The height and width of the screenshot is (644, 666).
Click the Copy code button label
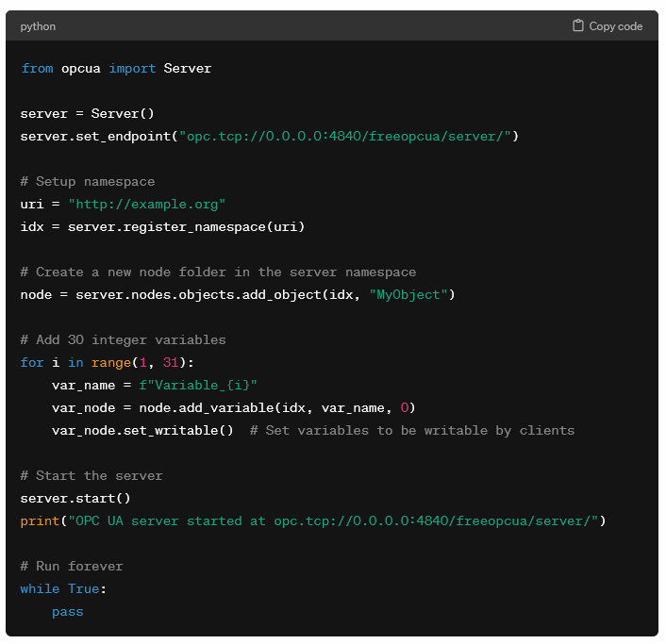(x=615, y=26)
